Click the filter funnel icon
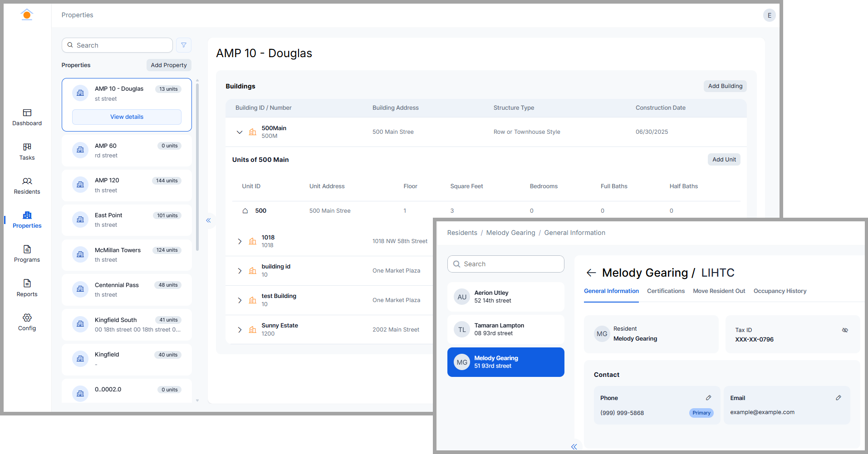868x454 pixels. (x=184, y=45)
